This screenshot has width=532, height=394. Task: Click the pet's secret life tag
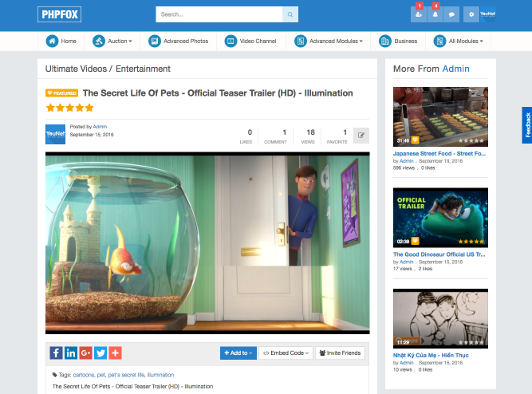click(126, 375)
